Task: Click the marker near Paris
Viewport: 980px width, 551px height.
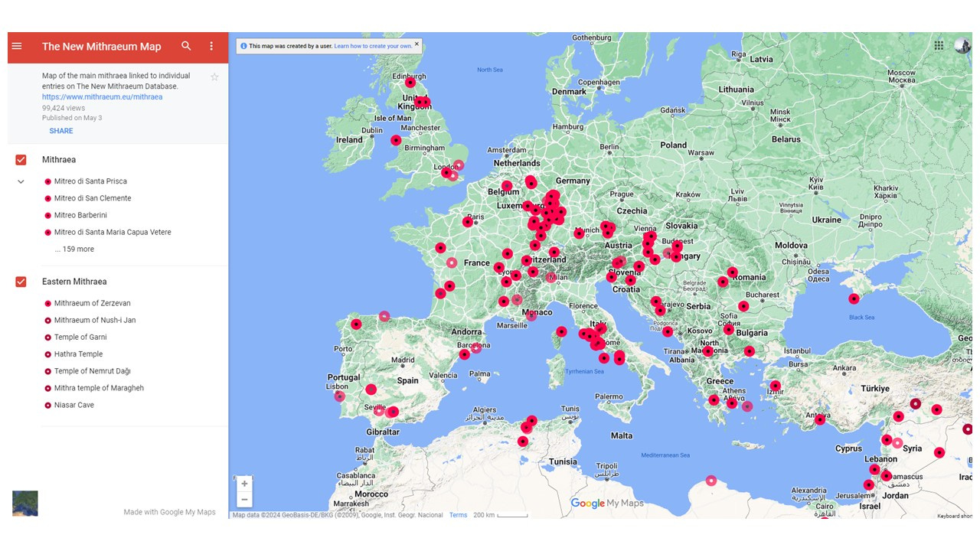Action: point(468,222)
